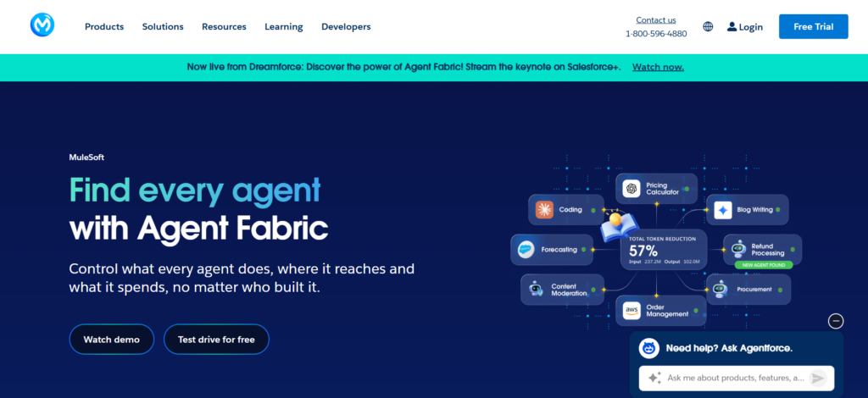Open the Products menu
This screenshot has height=398, width=868.
click(x=104, y=26)
